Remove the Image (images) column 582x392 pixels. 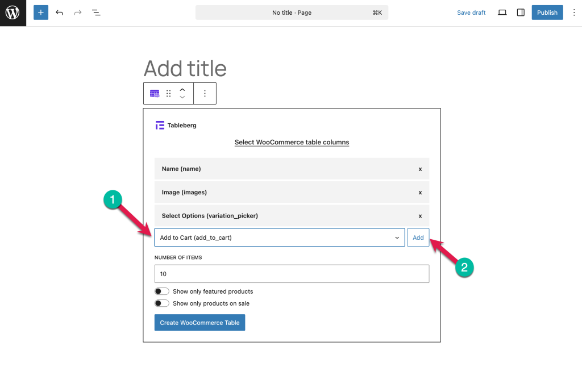(x=420, y=193)
